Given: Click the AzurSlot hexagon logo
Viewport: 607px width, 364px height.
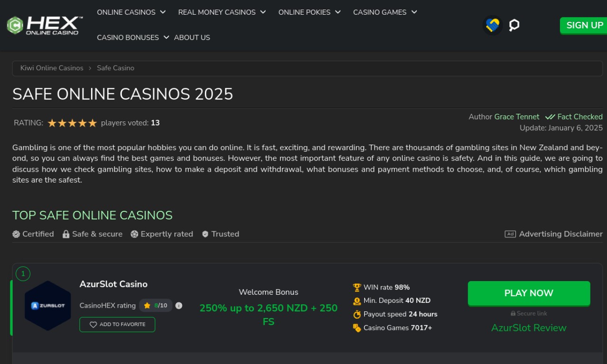Looking at the screenshot, I should (47, 306).
